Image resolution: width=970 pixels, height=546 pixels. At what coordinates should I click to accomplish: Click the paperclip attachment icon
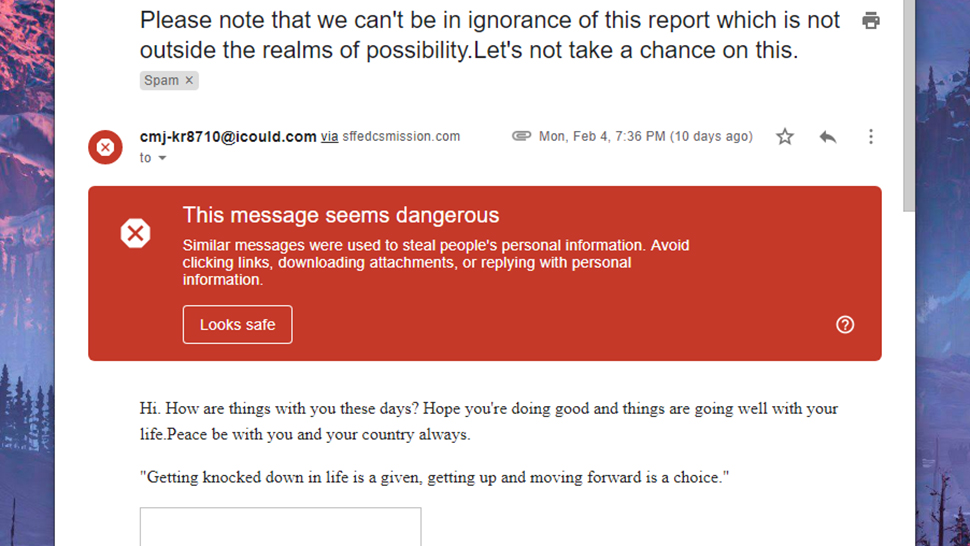click(x=521, y=136)
